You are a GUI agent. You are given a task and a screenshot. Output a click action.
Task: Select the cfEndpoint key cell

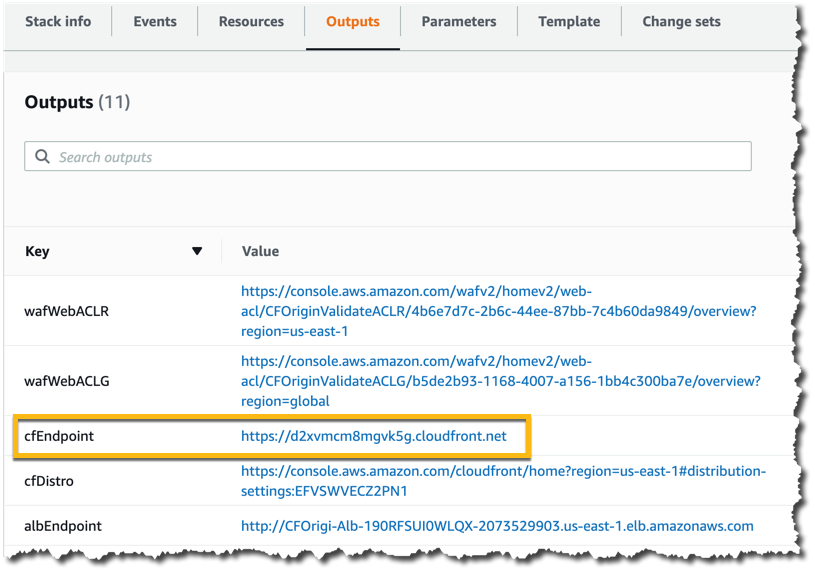coord(59,436)
